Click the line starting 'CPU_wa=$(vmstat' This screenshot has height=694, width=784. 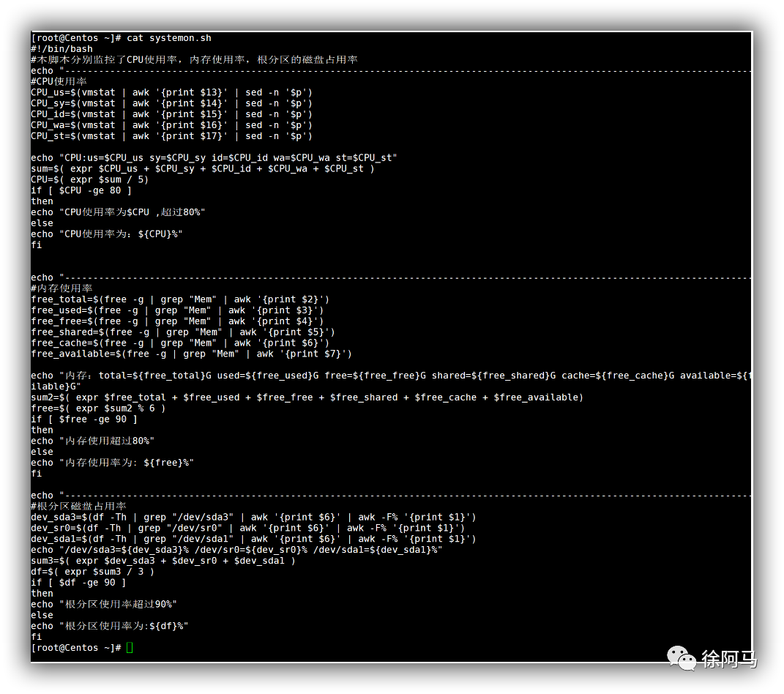point(171,125)
